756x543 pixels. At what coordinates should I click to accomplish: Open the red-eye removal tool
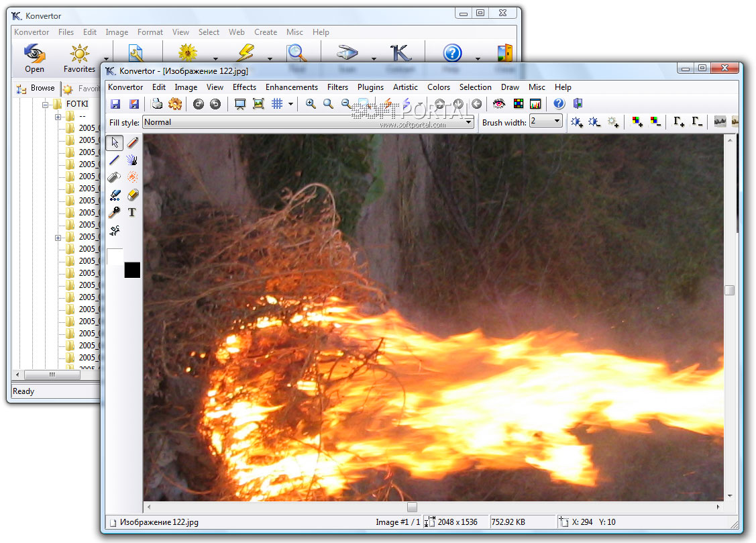coord(499,103)
